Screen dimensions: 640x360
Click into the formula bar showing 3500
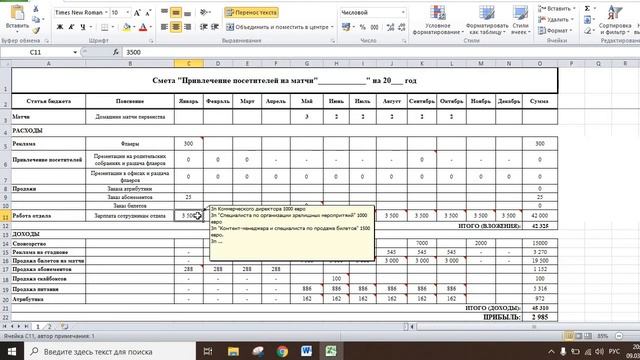380,52
